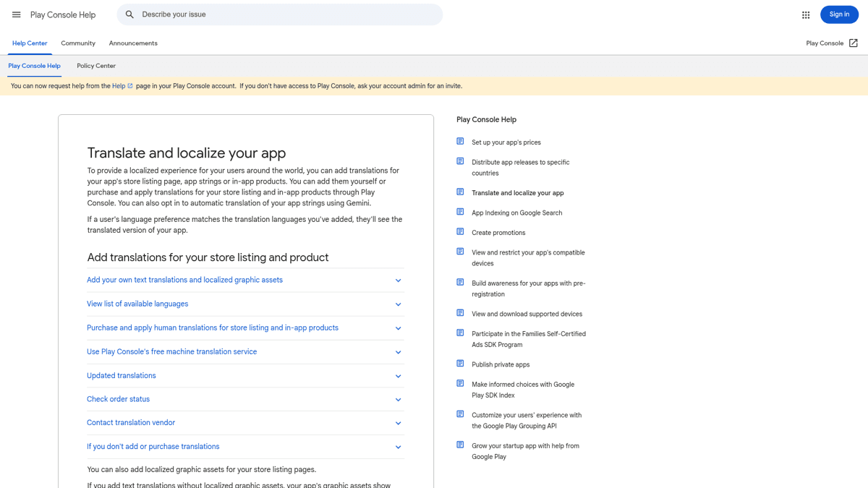Open the hamburger main menu
Screen dimensions: 868x488
pyautogui.click(x=16, y=14)
